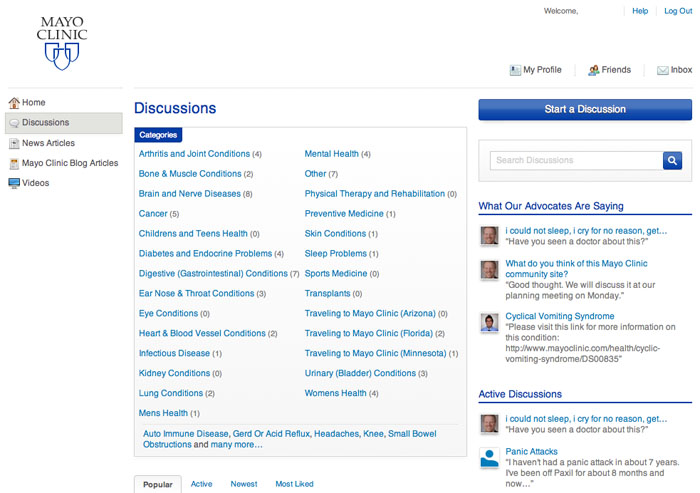This screenshot has width=700, height=493.
Task: Open Ear Nose & Throat Conditions category
Action: [196, 293]
